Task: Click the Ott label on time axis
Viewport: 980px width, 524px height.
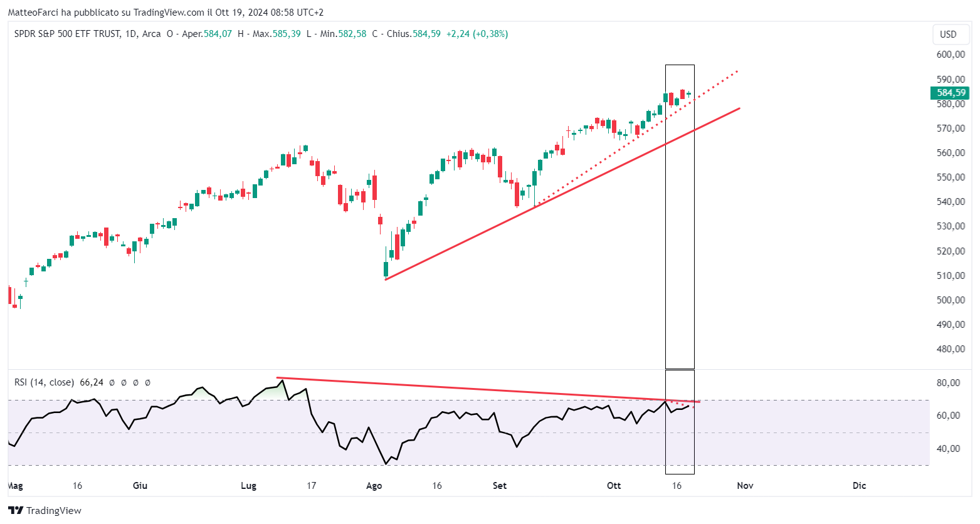Action: pyautogui.click(x=614, y=486)
